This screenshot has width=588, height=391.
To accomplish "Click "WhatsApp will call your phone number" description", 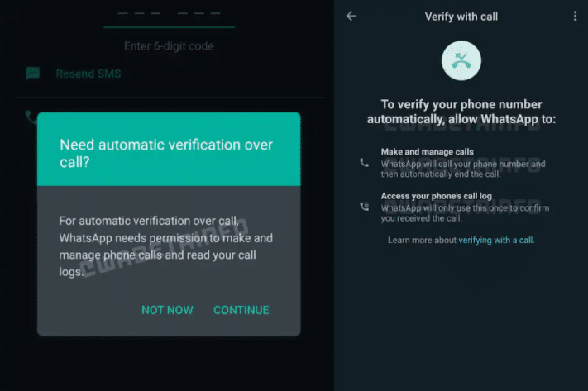I will point(463,169).
